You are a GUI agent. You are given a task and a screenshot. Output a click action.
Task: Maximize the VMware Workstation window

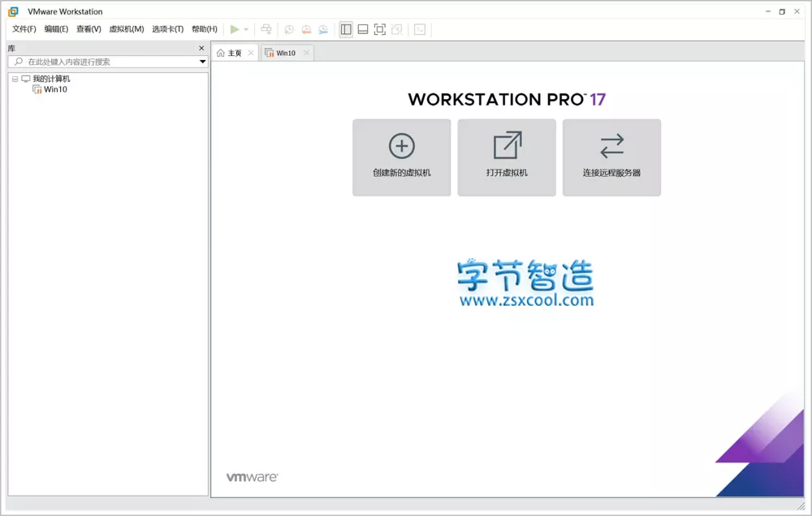pos(782,11)
